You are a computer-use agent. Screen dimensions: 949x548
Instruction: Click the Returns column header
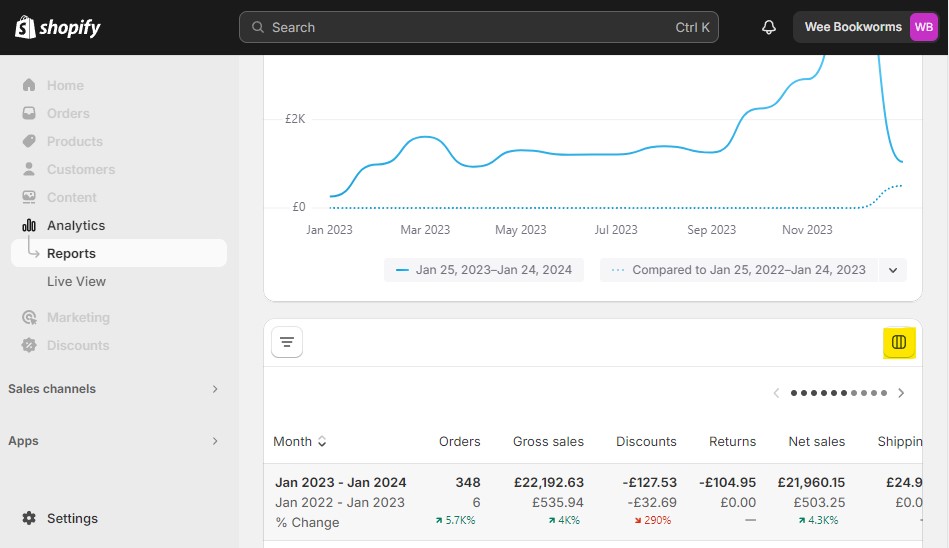point(732,441)
